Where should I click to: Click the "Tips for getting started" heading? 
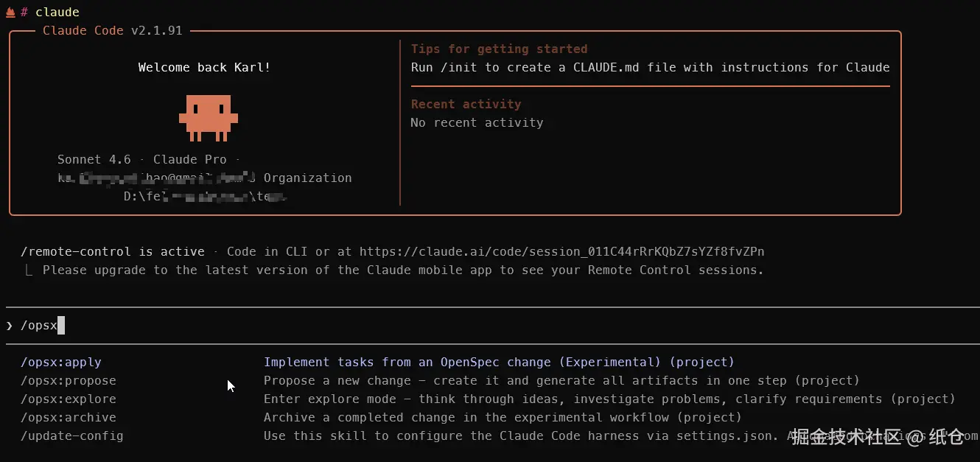(x=499, y=49)
